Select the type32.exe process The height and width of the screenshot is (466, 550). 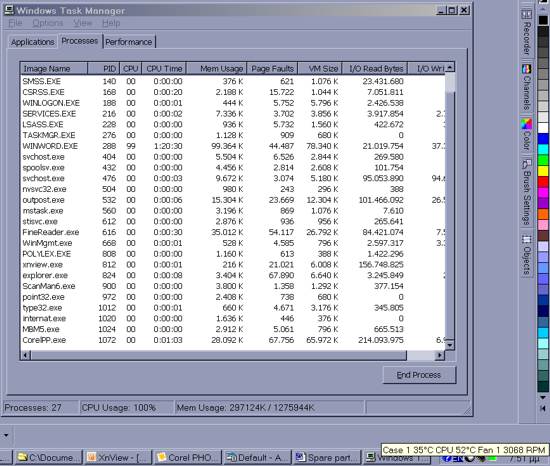(x=233, y=308)
